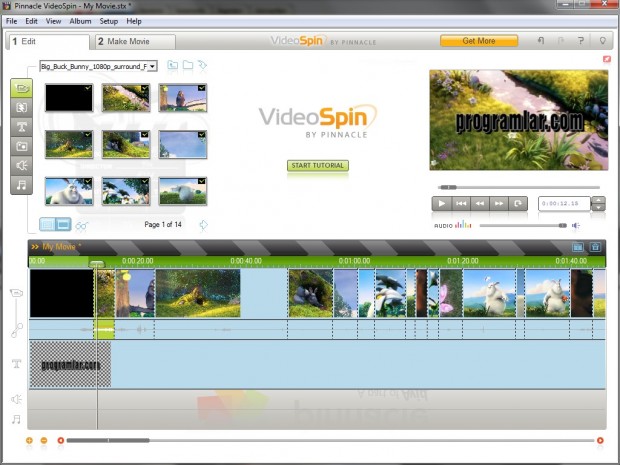Select the Music album sidebar icon
The image size is (620, 465).
click(21, 185)
